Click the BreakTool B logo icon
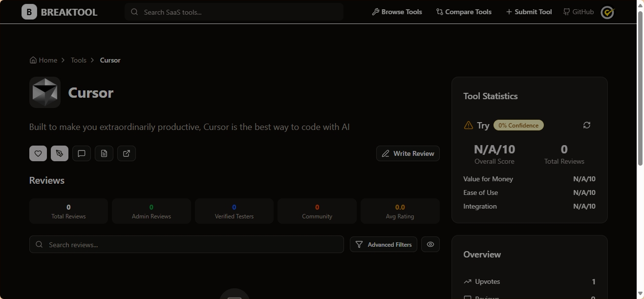The image size is (644, 299). pyautogui.click(x=29, y=12)
